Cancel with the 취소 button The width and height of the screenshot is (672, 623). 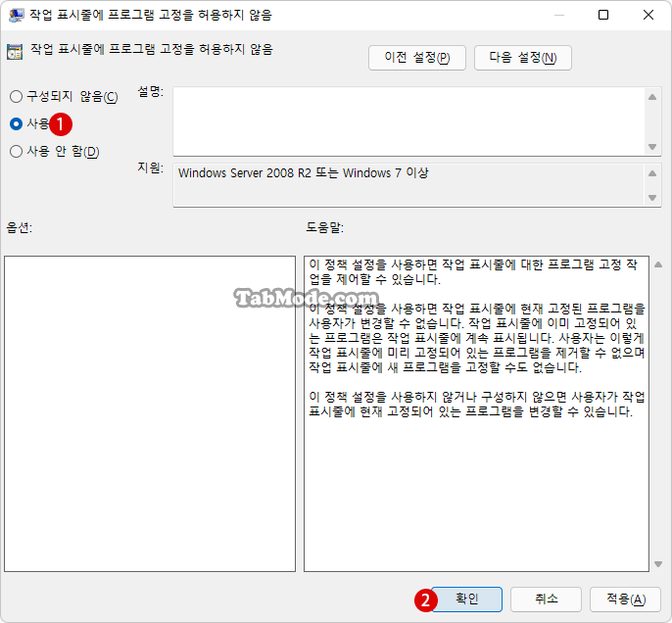(x=546, y=599)
